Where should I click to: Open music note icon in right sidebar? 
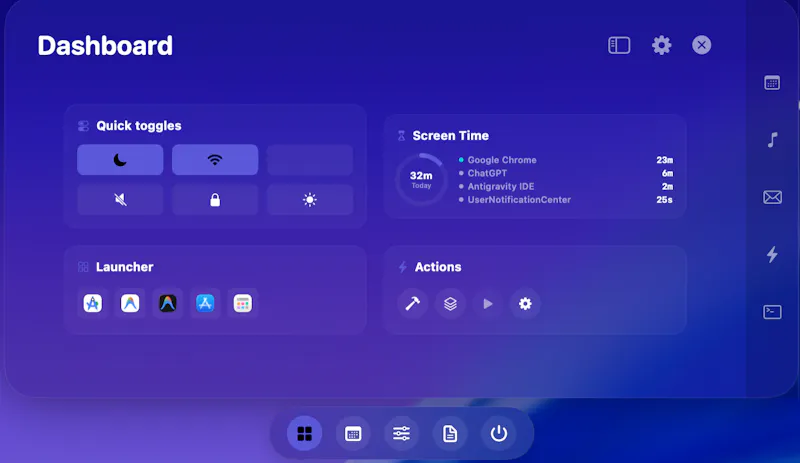point(772,140)
